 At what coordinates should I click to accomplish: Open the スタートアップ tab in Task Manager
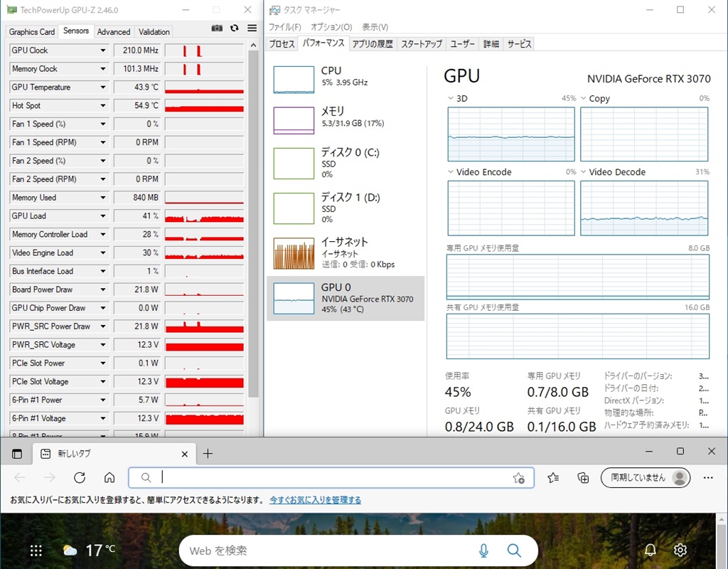[x=422, y=44]
